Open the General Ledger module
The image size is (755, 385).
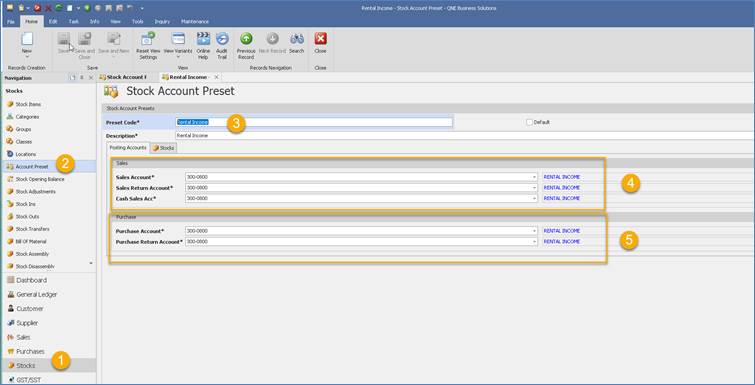[x=32, y=295]
